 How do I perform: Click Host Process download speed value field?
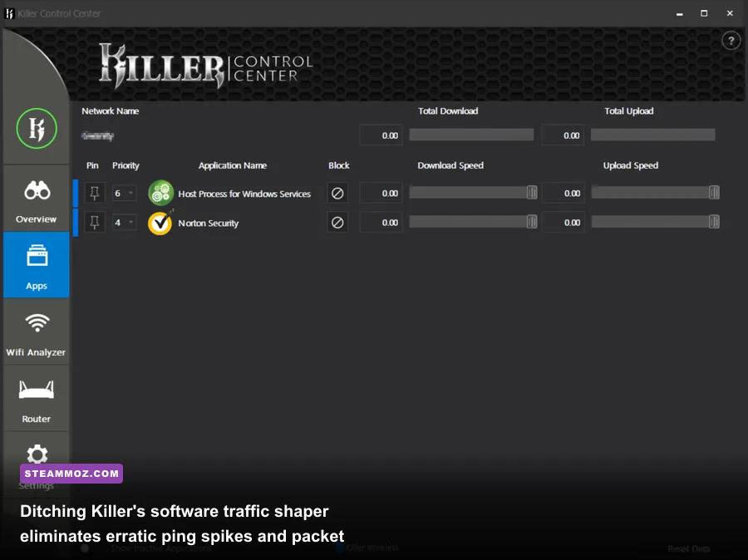click(x=381, y=194)
